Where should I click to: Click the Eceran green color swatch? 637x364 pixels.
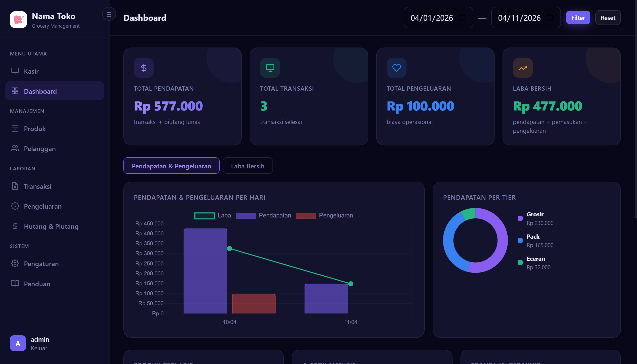coord(520,262)
